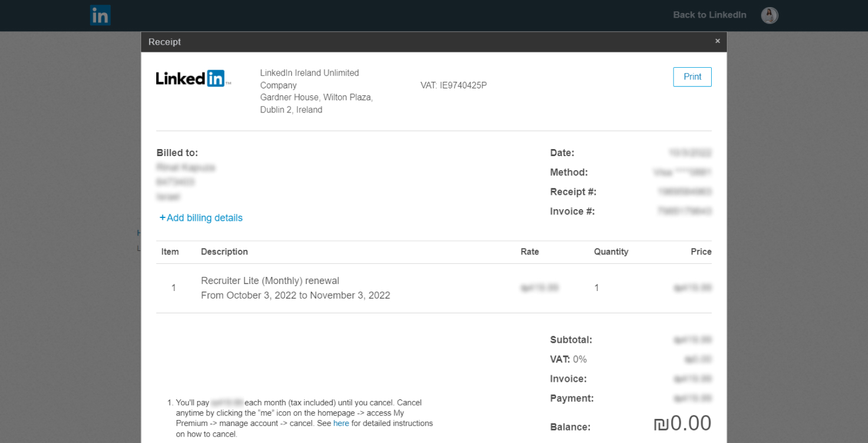Viewport: 868px width, 443px height.
Task: Open the profile avatar menu
Action: click(x=769, y=15)
